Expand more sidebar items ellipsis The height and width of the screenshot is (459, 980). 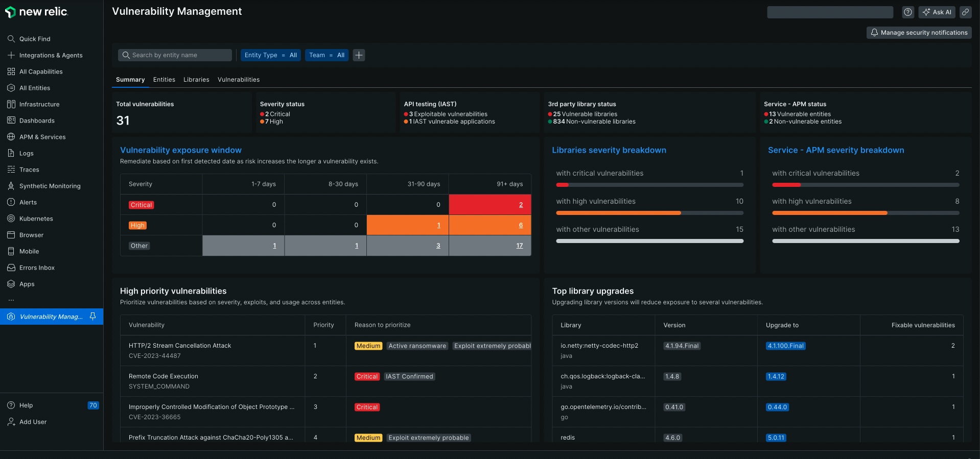click(x=11, y=300)
